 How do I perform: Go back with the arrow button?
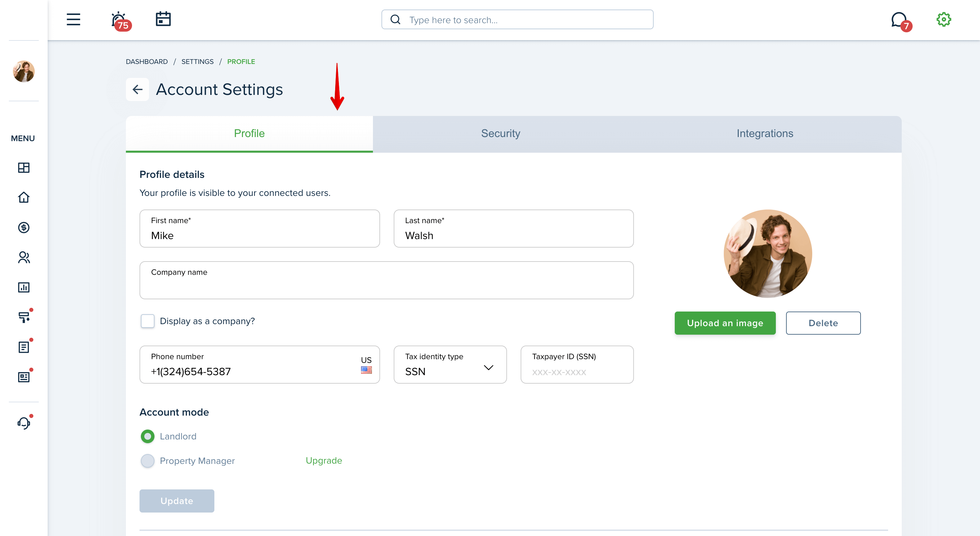[x=137, y=89]
